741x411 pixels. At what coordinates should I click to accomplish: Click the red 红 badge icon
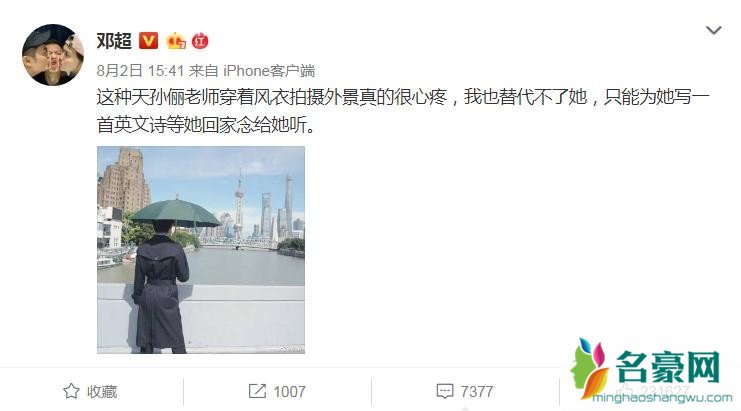coord(200,41)
